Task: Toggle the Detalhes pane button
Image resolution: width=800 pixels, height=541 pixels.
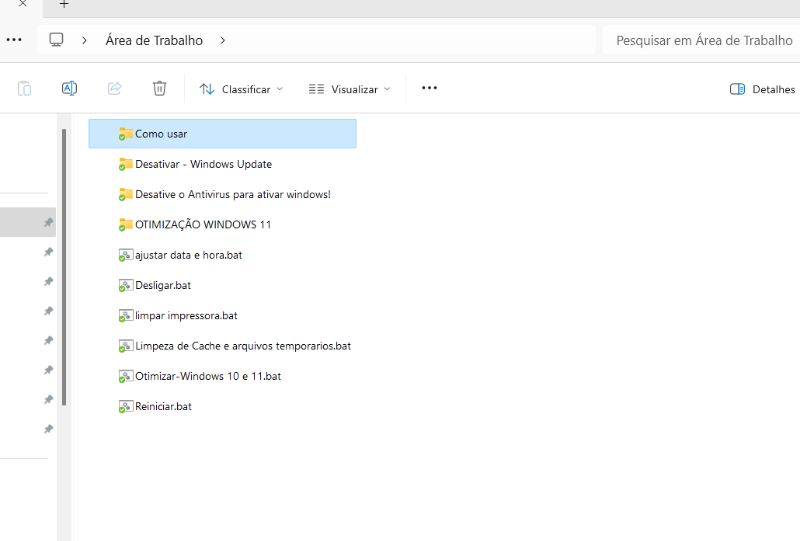Action: click(762, 89)
